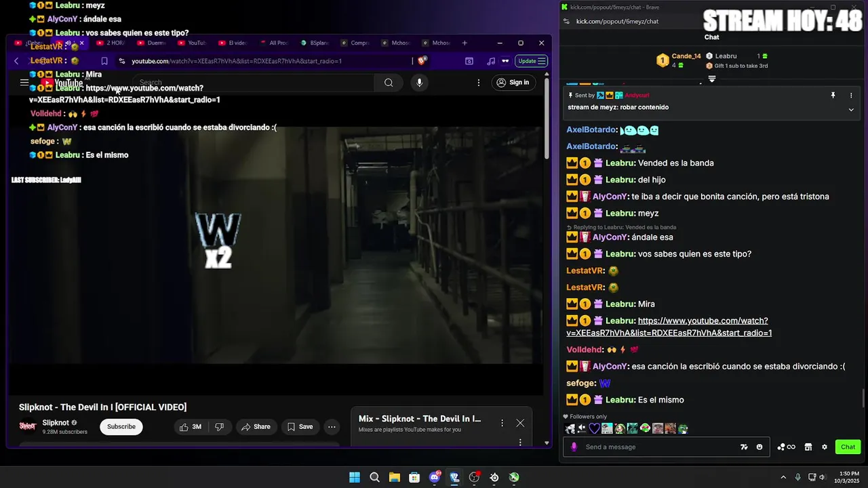Click the Brave Update button
This screenshot has height=488, width=868.
tap(532, 61)
